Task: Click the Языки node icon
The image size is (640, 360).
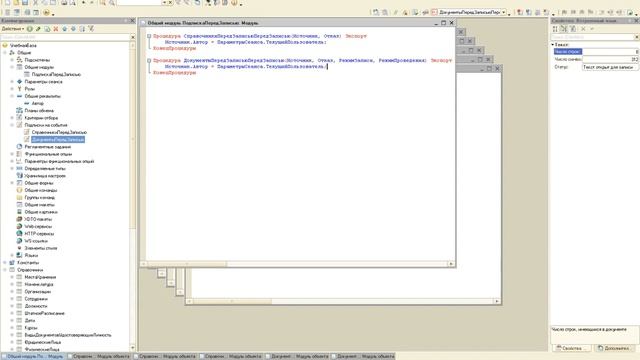Action: [19, 255]
